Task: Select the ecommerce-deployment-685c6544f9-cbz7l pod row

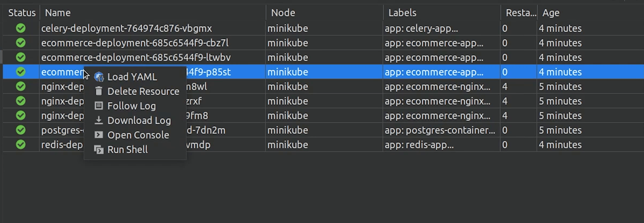Action: [135, 43]
